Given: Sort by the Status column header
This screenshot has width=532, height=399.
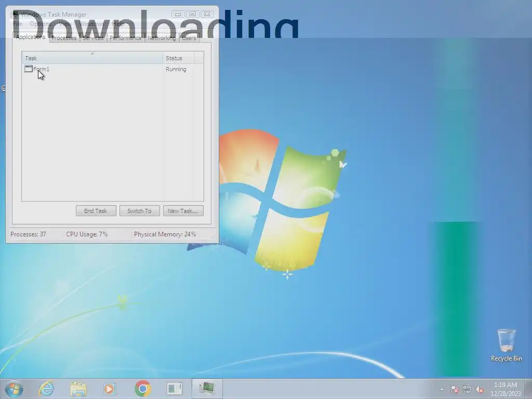Looking at the screenshot, I should pos(179,58).
